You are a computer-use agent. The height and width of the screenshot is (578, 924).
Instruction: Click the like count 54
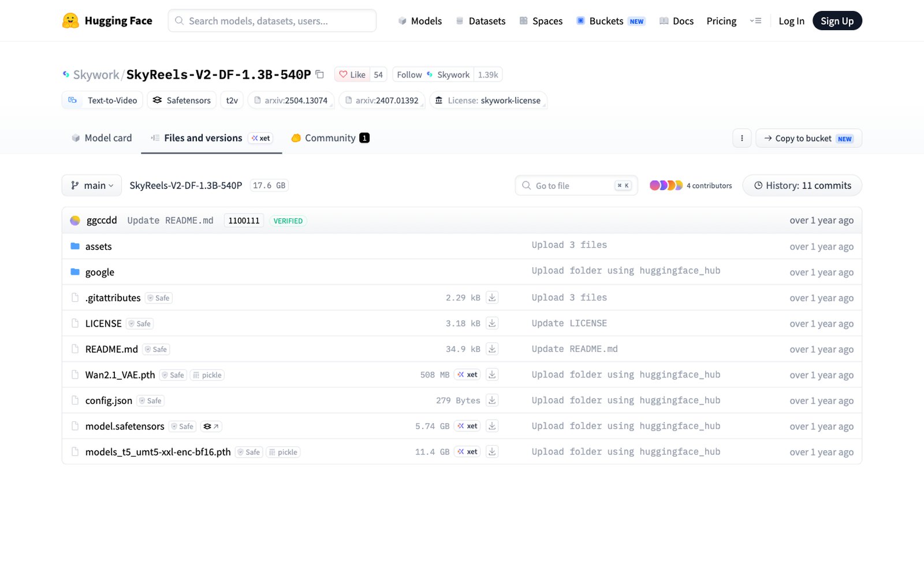378,75
